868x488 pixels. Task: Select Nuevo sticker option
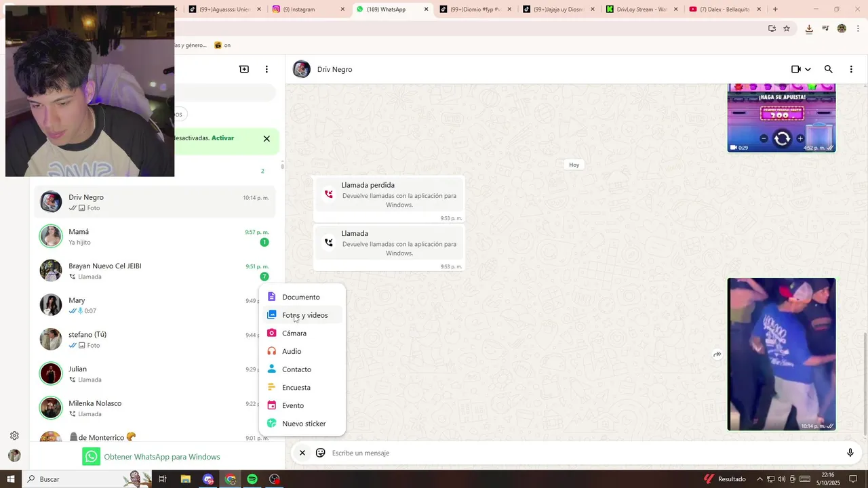302,424
